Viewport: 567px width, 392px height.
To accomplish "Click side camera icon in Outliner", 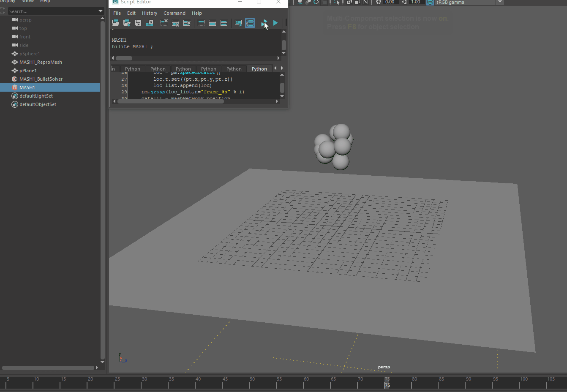I will click(15, 45).
